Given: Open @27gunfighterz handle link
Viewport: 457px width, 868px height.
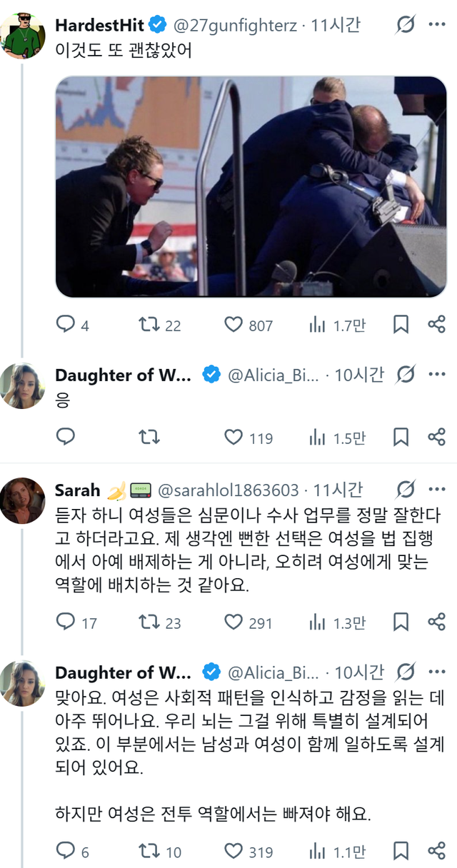Looking at the screenshot, I should point(236,25).
